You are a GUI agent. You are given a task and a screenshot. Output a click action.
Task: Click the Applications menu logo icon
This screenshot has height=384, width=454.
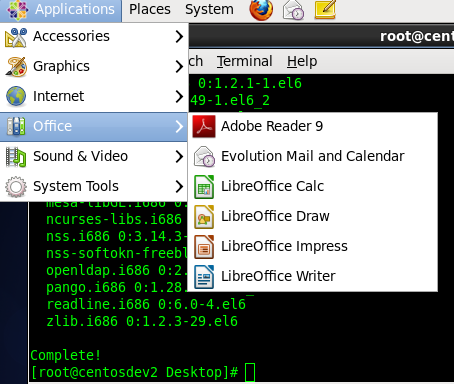tap(17, 9)
